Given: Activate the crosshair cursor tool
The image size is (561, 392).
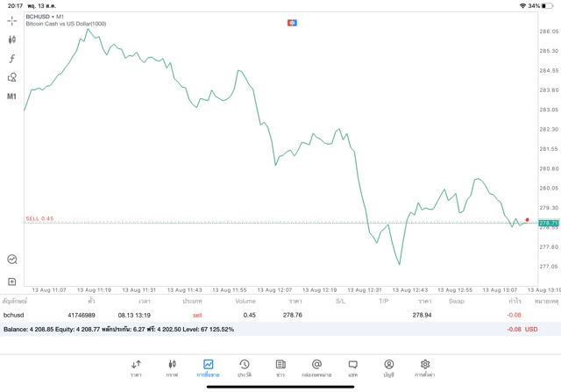Looking at the screenshot, I should [12, 20].
